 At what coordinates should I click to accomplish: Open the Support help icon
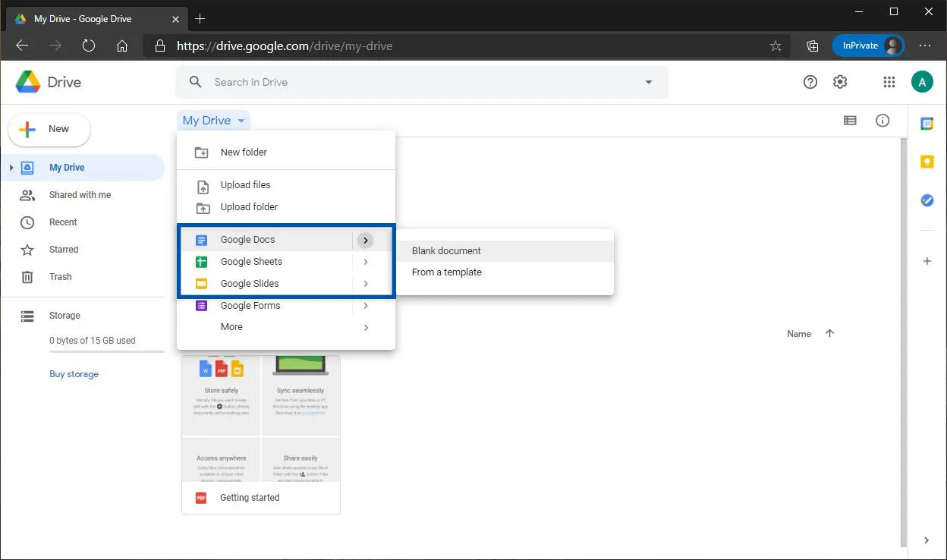click(x=810, y=81)
